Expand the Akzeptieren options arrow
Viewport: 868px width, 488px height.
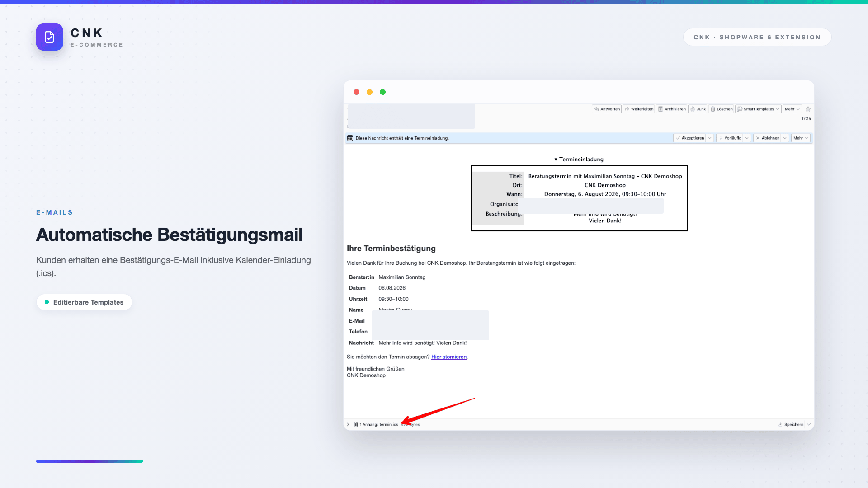[710, 138]
